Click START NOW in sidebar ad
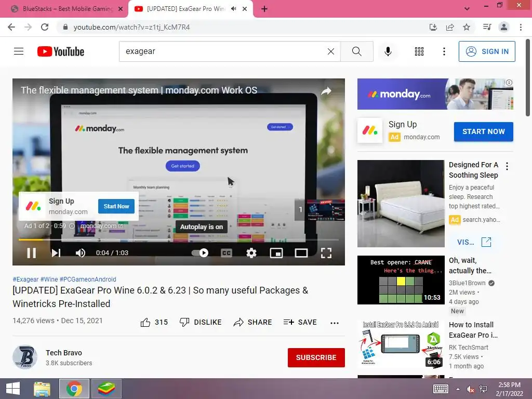Screen dimensions: 532x399 484,131
